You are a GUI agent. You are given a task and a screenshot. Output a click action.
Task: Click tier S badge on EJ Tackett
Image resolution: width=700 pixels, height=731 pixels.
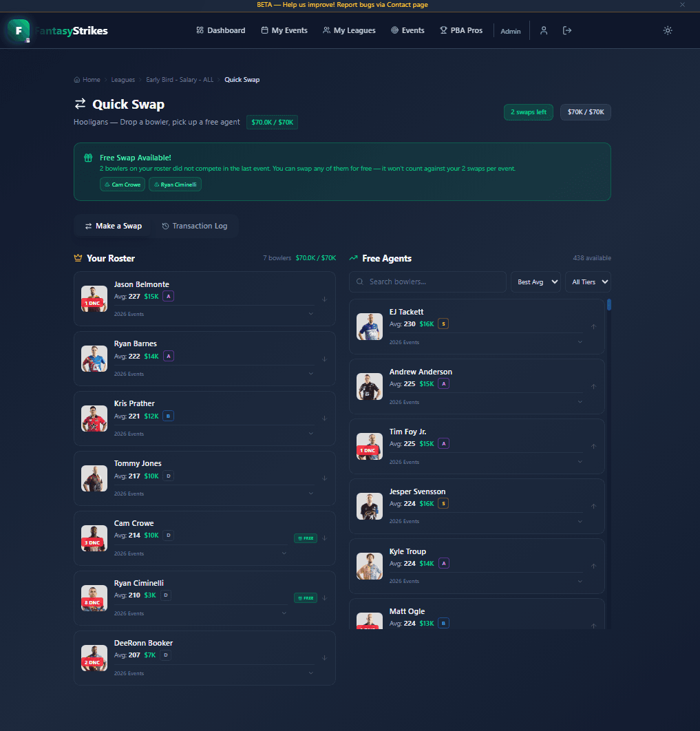coord(443,324)
